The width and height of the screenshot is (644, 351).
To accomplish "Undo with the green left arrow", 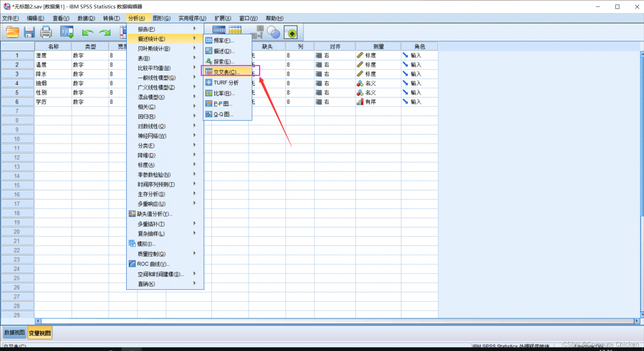I will [x=88, y=32].
